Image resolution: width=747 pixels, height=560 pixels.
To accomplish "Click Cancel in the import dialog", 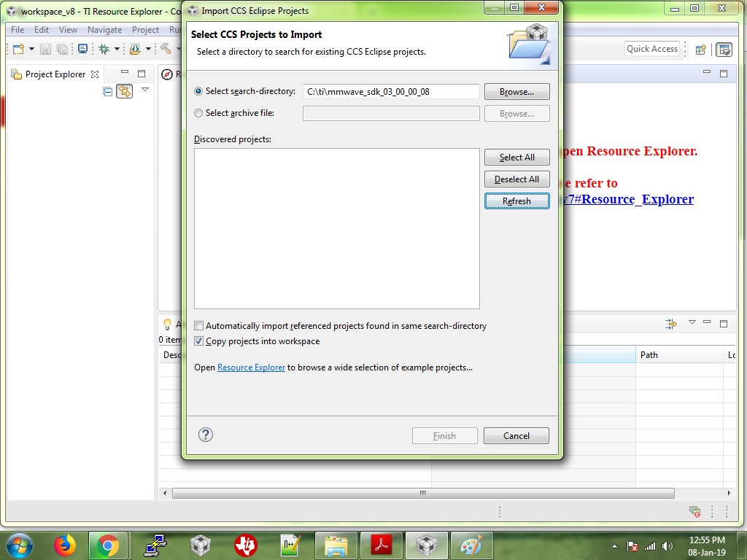I will (x=516, y=436).
